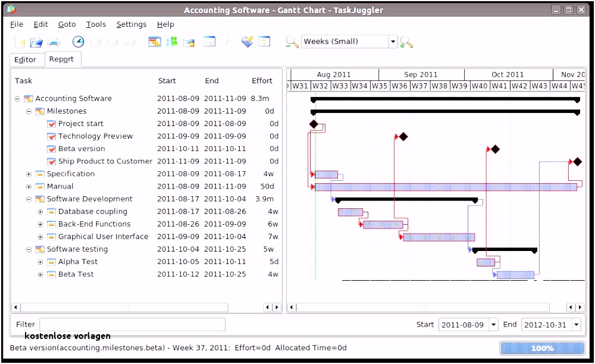Click the Task column header
Image resolution: width=595 pixels, height=364 pixels.
[24, 81]
